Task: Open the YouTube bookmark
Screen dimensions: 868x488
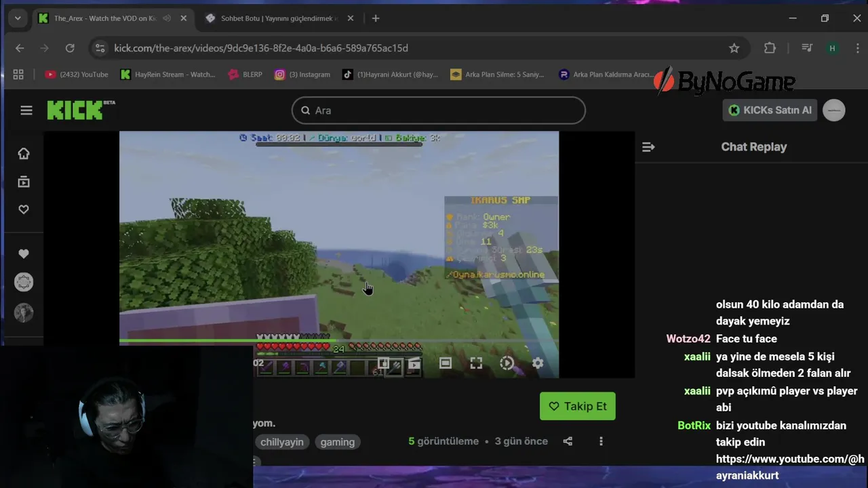Action: pyautogui.click(x=77, y=75)
